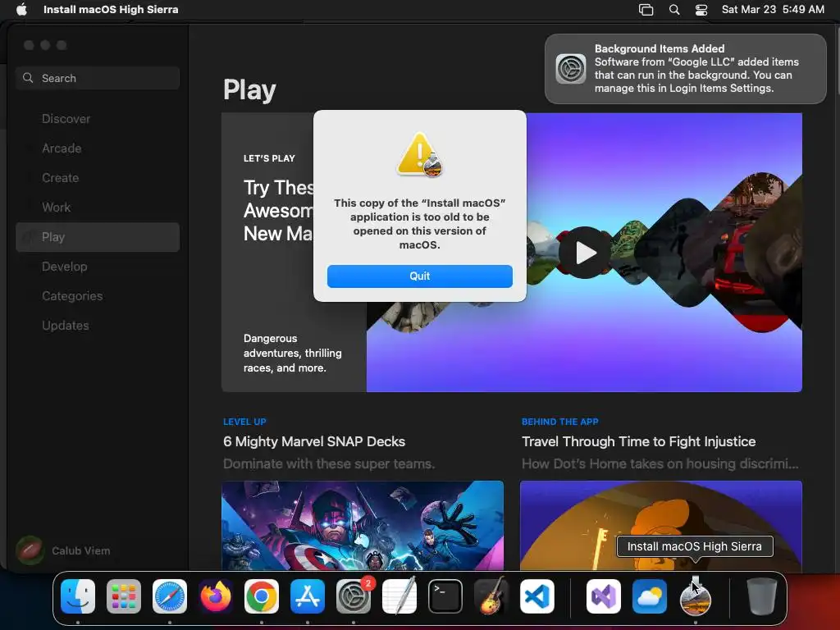
Task: Select Create in App Store sidebar
Action: click(x=98, y=178)
